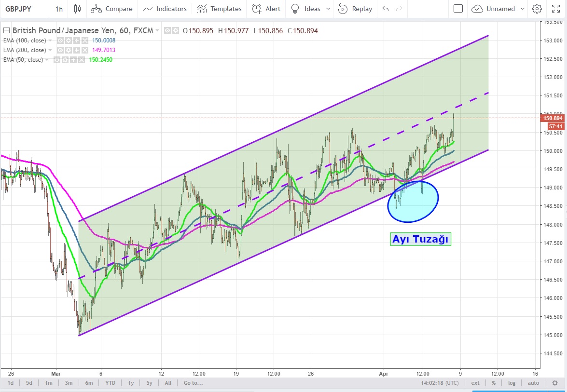Open bottom-right axis settings gear
Image resolution: width=567 pixels, height=392 pixels.
point(555,383)
